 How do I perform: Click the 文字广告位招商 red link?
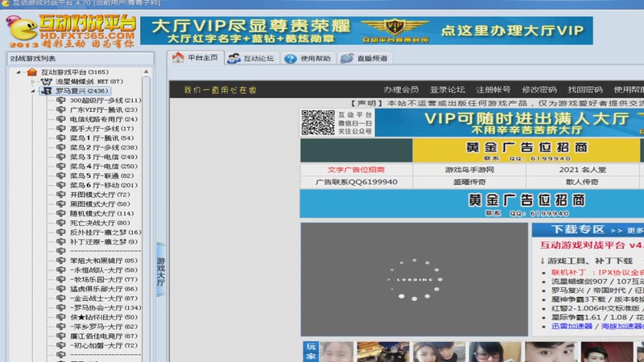coord(356,170)
